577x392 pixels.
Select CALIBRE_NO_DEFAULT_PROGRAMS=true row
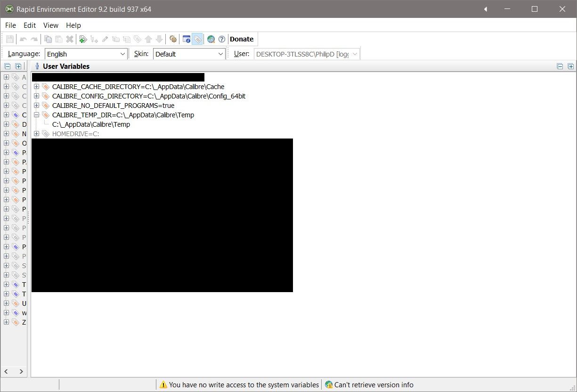tap(113, 106)
